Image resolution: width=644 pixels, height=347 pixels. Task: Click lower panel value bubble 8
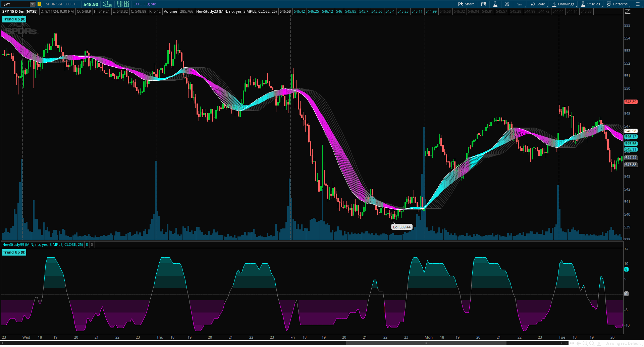626,269
